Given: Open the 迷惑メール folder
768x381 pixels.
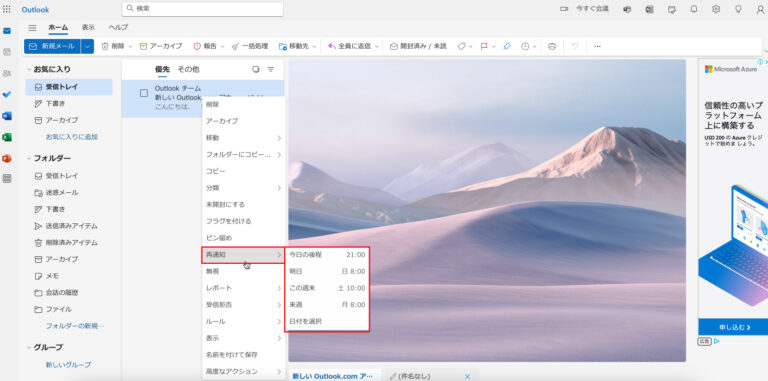Looking at the screenshot, I should [x=62, y=192].
